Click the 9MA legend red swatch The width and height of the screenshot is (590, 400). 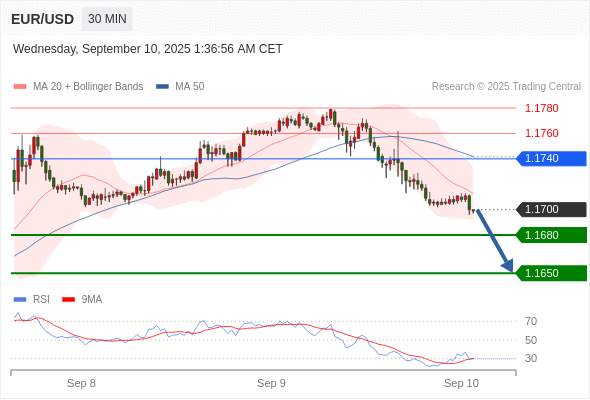coord(68,300)
